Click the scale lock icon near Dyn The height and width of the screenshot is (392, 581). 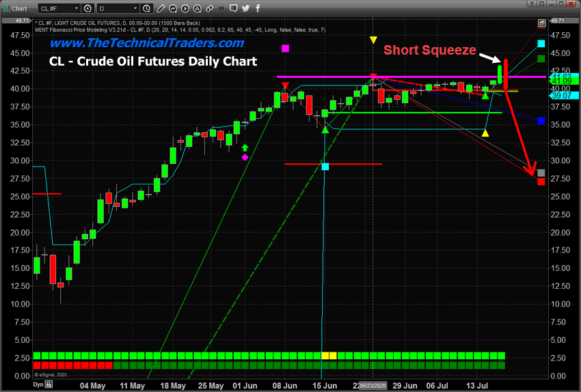pos(49,384)
